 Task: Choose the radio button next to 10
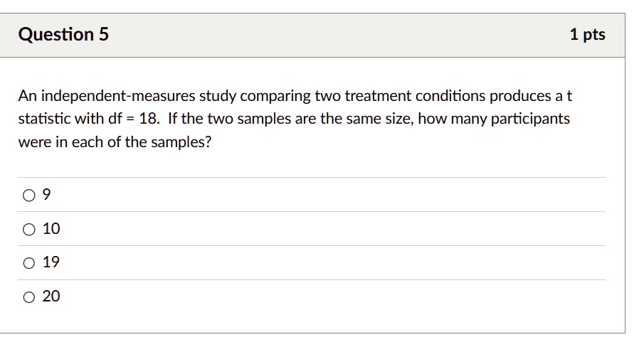28,229
